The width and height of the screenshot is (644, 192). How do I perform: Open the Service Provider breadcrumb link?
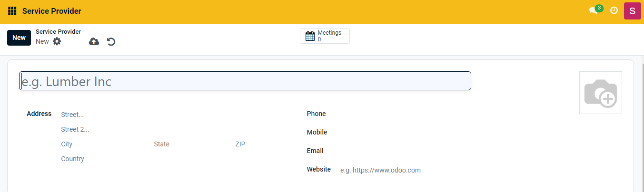[x=58, y=32]
